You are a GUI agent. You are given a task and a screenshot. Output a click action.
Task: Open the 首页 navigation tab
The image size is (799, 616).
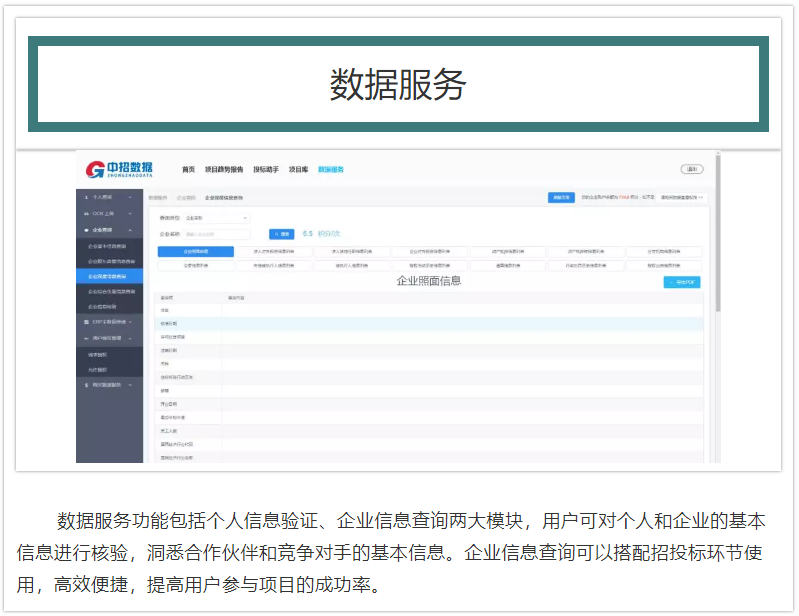tap(188, 170)
